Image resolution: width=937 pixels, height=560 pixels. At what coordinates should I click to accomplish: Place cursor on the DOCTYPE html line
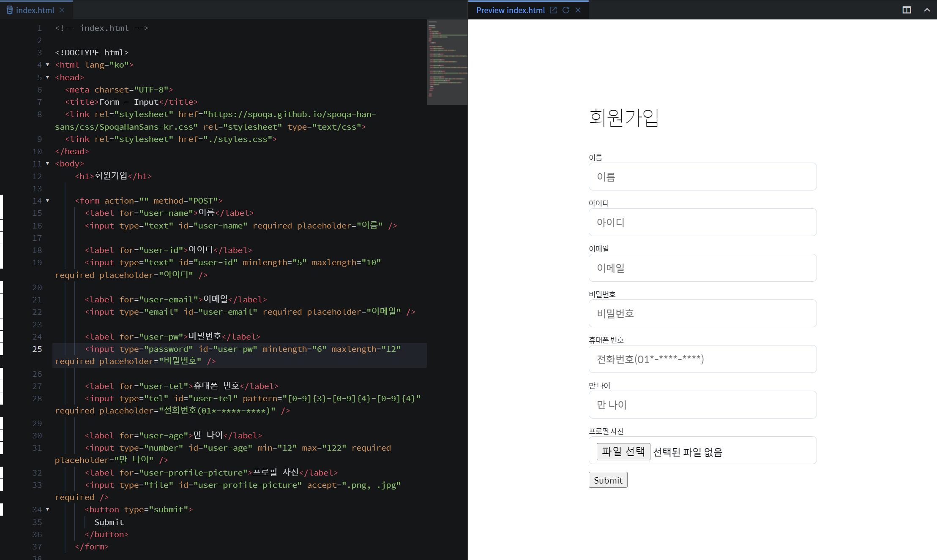92,53
